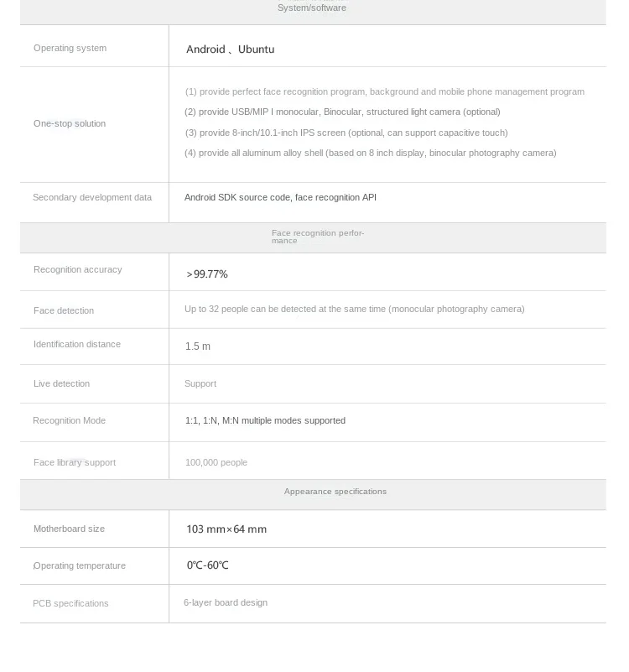Click the USB/MIP camera option line (2)
The width and height of the screenshot is (629, 672).
click(342, 112)
